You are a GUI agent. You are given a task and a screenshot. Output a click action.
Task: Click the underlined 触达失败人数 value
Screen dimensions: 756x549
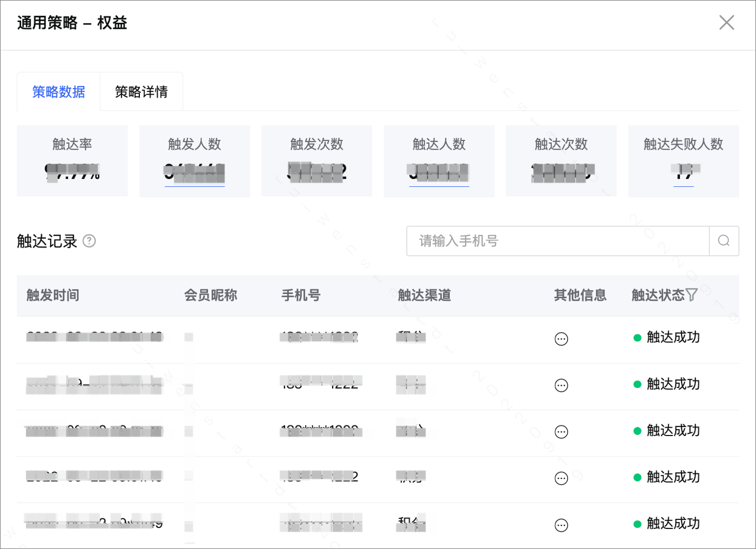point(684,173)
